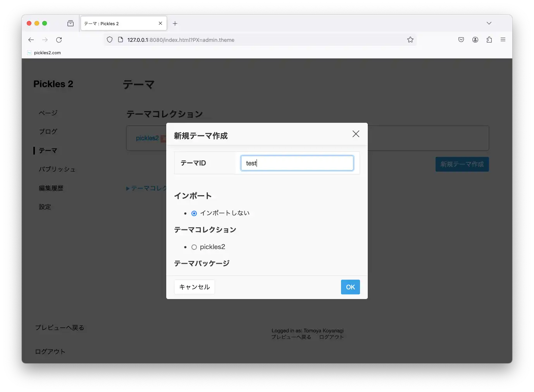Click the Firefox account icon
Viewport: 534px width, 392px height.
coord(475,40)
